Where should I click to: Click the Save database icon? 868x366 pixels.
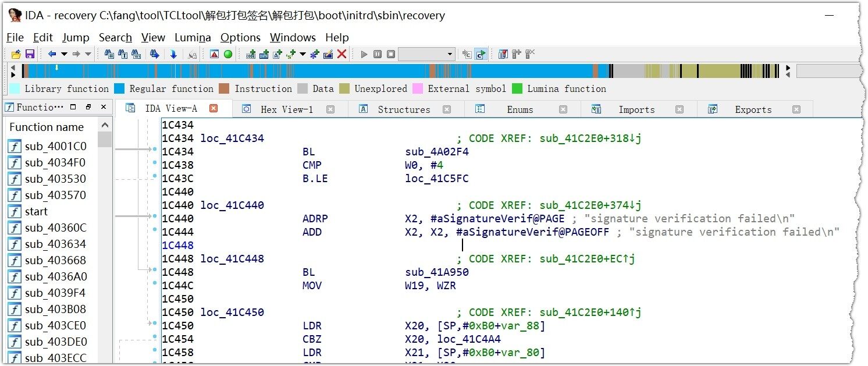click(x=29, y=54)
